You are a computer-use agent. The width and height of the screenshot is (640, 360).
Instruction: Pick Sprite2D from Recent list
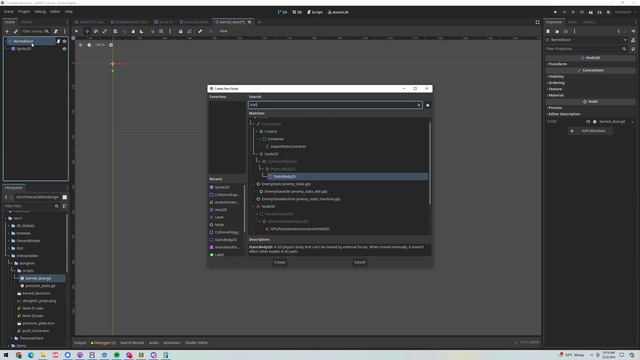click(x=222, y=187)
